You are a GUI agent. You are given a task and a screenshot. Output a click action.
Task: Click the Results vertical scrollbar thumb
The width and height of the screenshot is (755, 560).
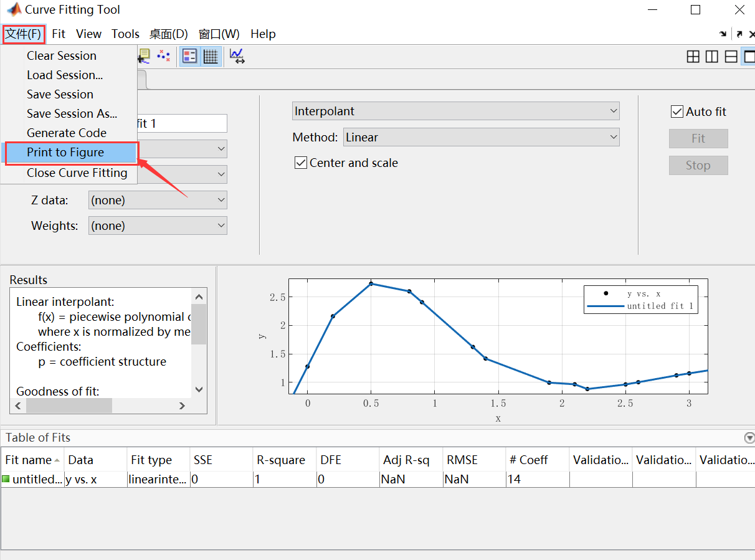[199, 324]
